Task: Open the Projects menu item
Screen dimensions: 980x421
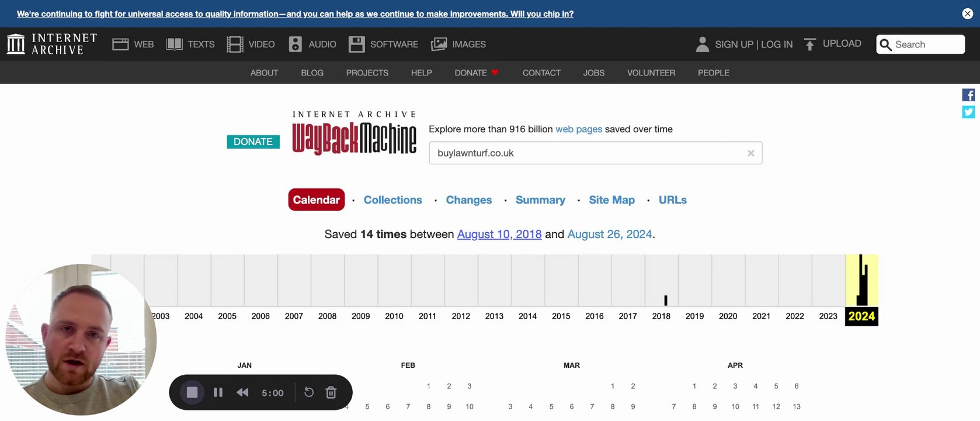Action: [367, 73]
